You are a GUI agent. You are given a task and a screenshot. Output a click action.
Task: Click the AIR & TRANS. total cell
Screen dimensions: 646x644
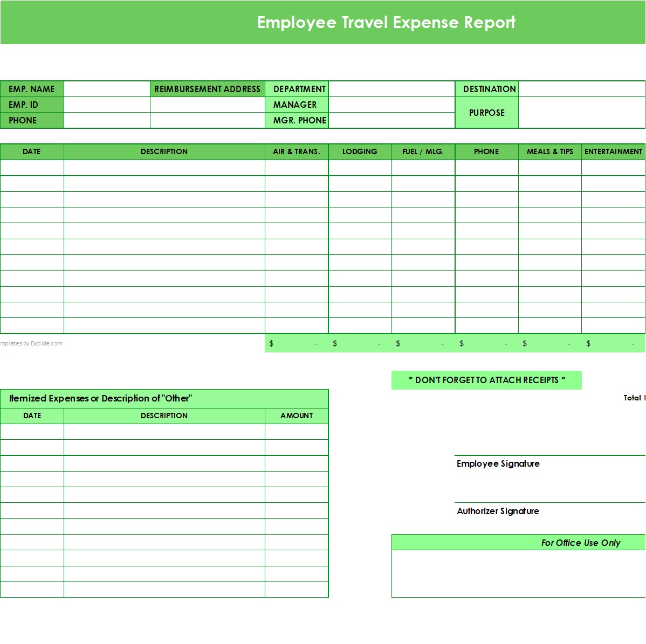(x=297, y=343)
